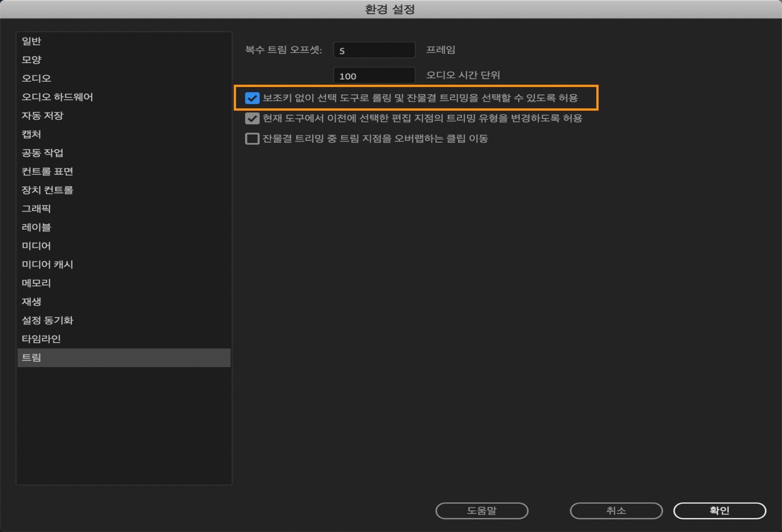The height and width of the screenshot is (532, 782).
Task: Open 자동 저장 settings
Action: pyautogui.click(x=42, y=116)
